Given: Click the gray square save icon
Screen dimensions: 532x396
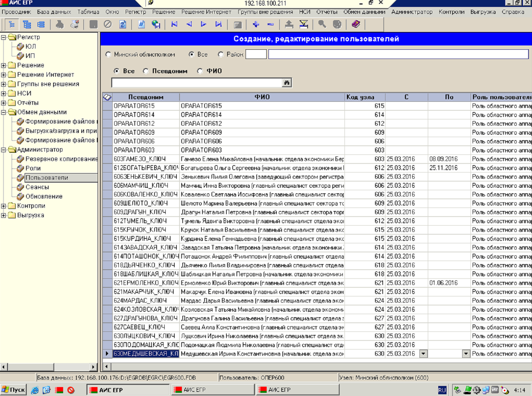Looking at the screenshot, I should tap(93, 24).
